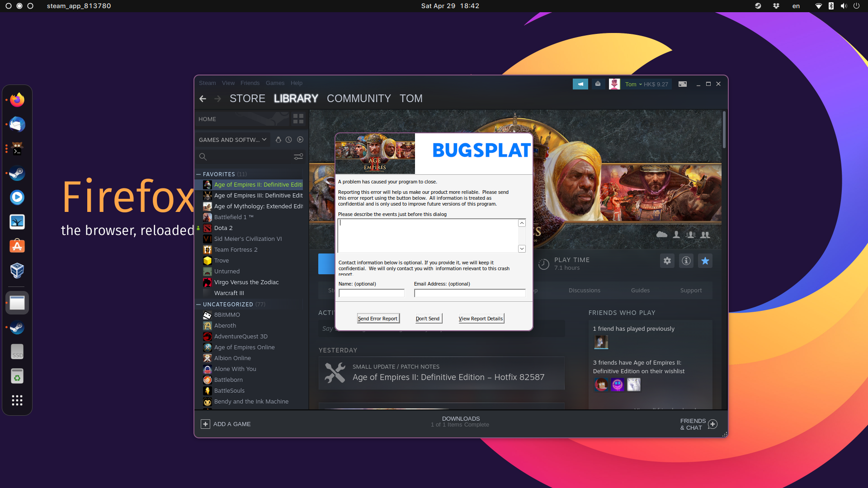Switch library to collections grid view

tap(298, 119)
